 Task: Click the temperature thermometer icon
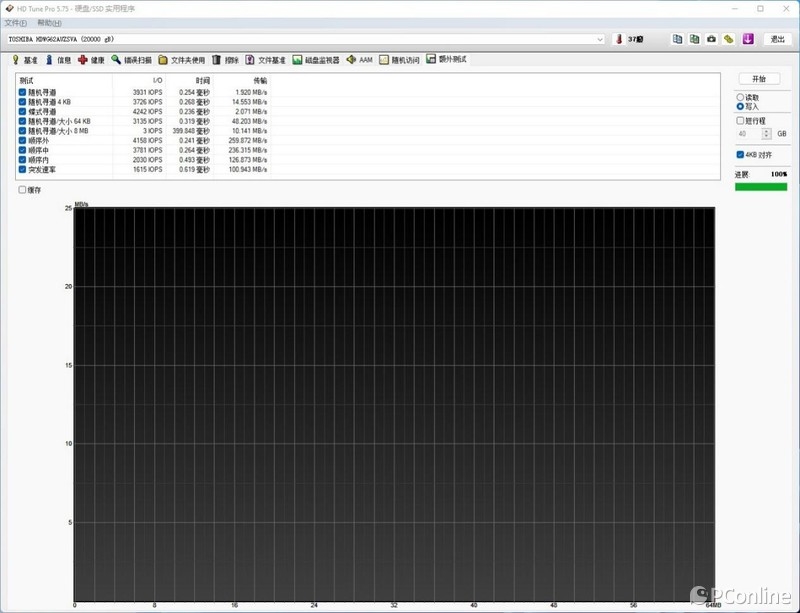(620, 39)
